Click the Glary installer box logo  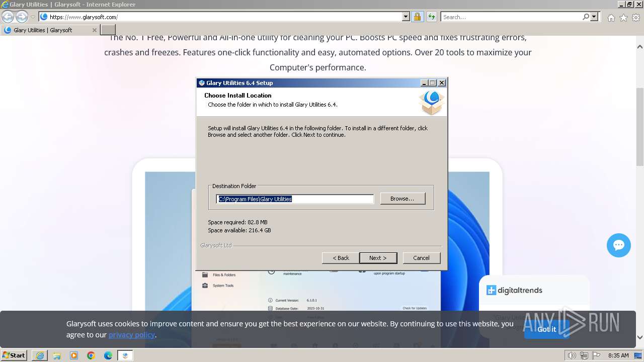coord(431,103)
